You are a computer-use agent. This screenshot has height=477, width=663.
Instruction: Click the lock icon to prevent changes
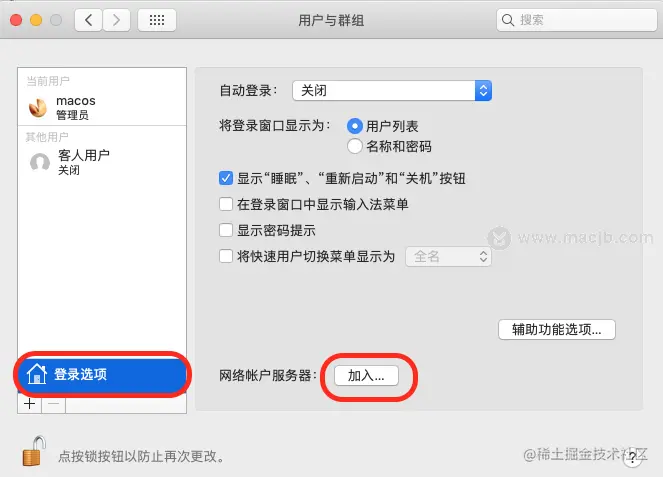tap(34, 451)
